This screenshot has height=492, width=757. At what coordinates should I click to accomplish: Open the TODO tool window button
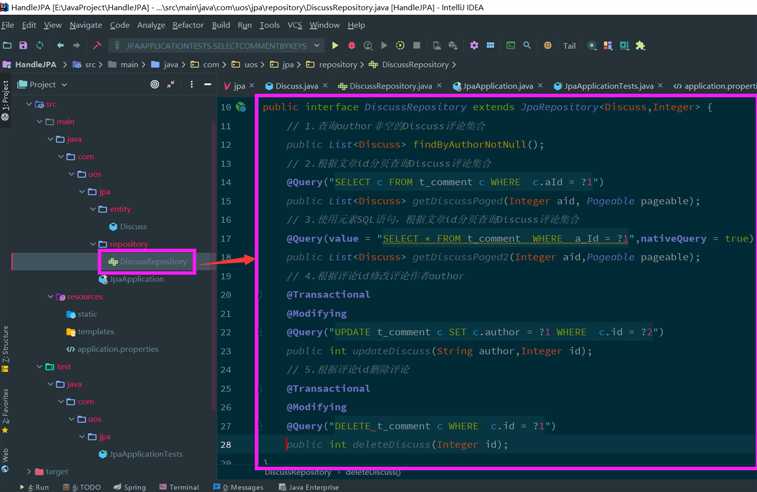[x=82, y=487]
